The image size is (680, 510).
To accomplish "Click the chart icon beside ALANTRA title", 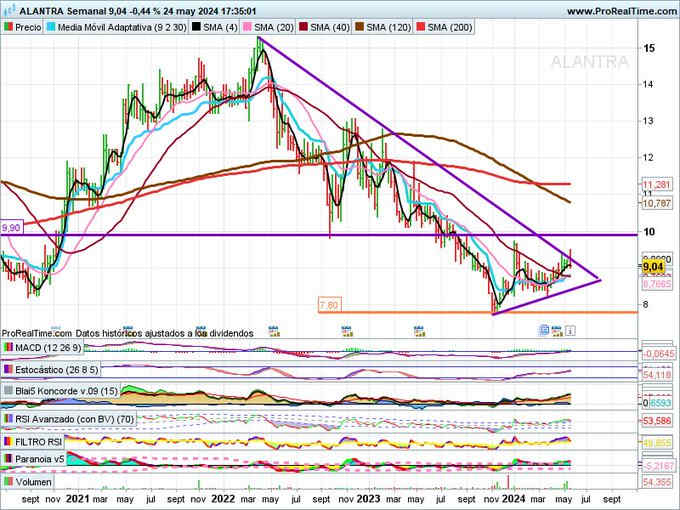I will click(9, 11).
